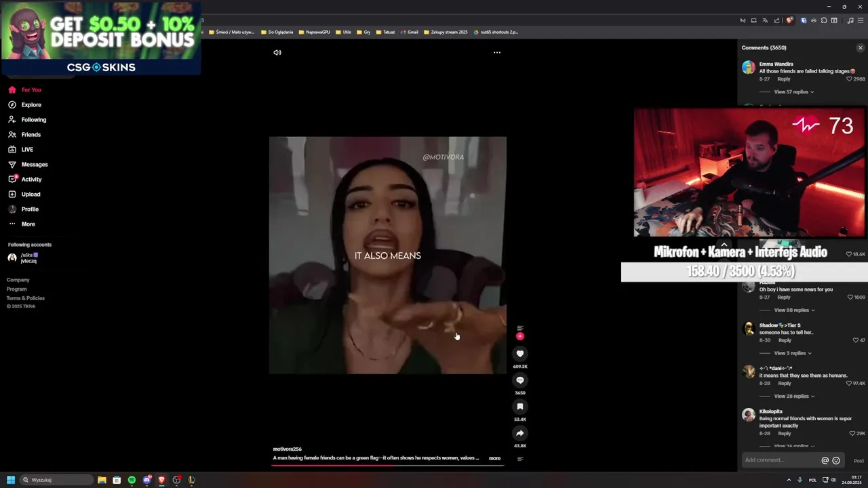Image resolution: width=868 pixels, height=488 pixels.
Task: Reply to Emma Wandira's comment
Action: pyautogui.click(x=784, y=79)
